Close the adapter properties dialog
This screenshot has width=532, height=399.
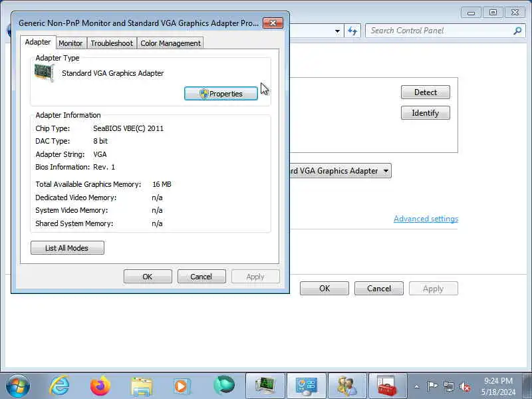(x=273, y=23)
